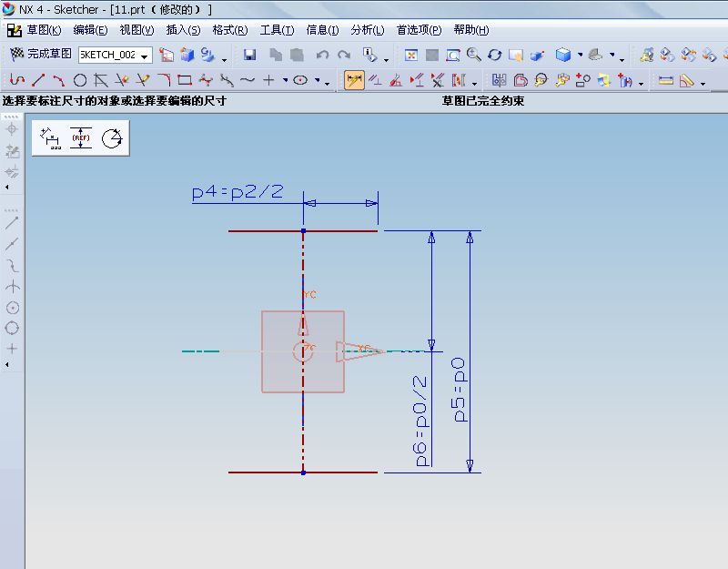Viewport: 728px width, 569px height.
Task: Click the angle measure triangle icon
Action: pos(686,81)
